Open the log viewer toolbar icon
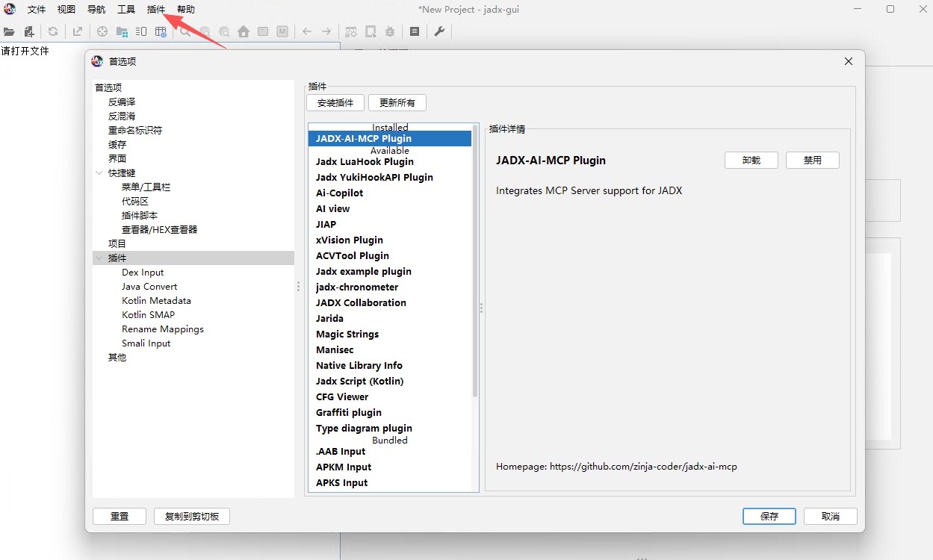933x560 pixels. coord(415,31)
